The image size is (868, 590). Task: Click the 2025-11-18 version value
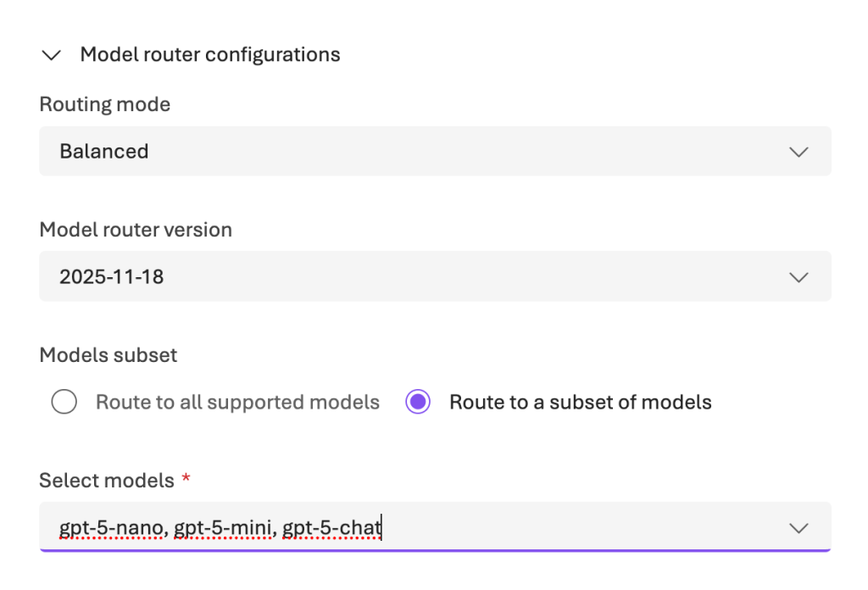[x=112, y=276]
